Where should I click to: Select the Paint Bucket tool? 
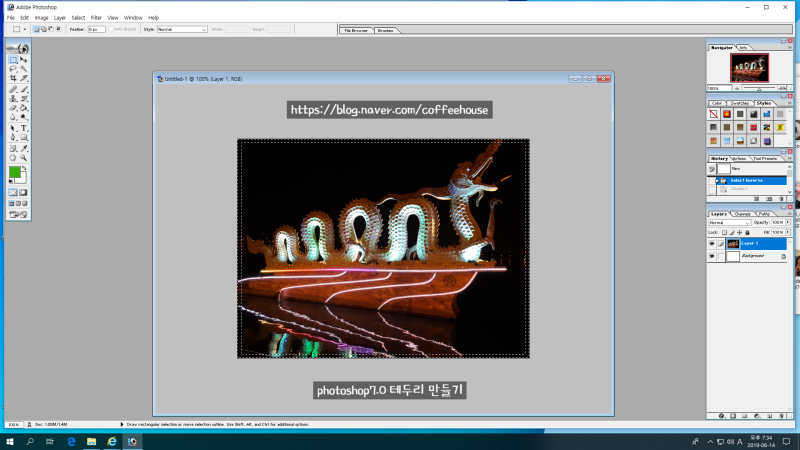tap(23, 108)
